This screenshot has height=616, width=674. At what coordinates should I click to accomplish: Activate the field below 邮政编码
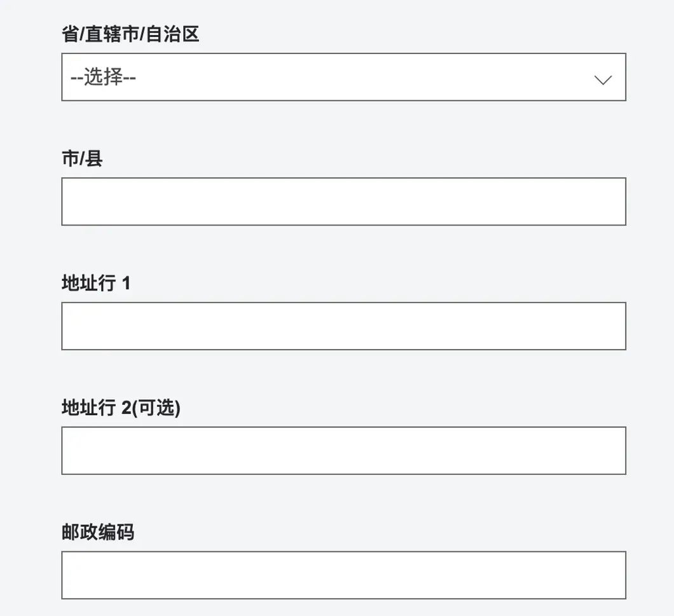pyautogui.click(x=343, y=575)
